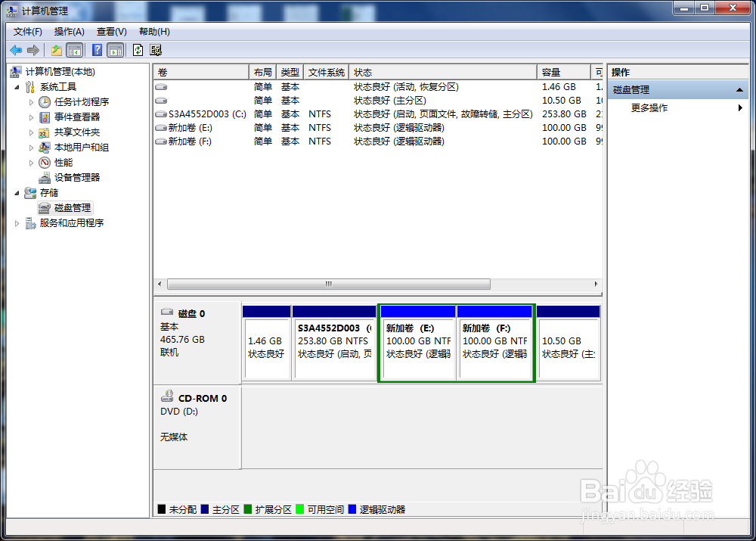Sort by the 容量 column header
The height and width of the screenshot is (541, 756).
point(564,73)
